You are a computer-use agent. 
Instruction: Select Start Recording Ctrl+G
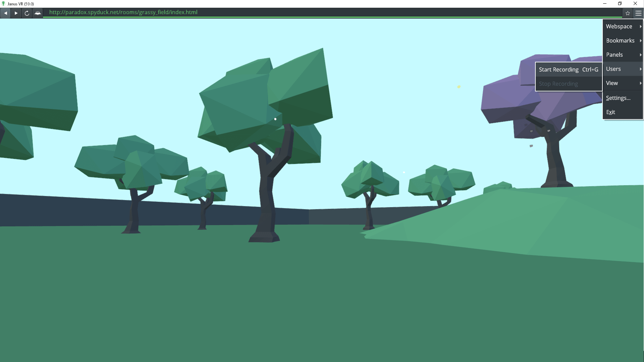pos(568,69)
